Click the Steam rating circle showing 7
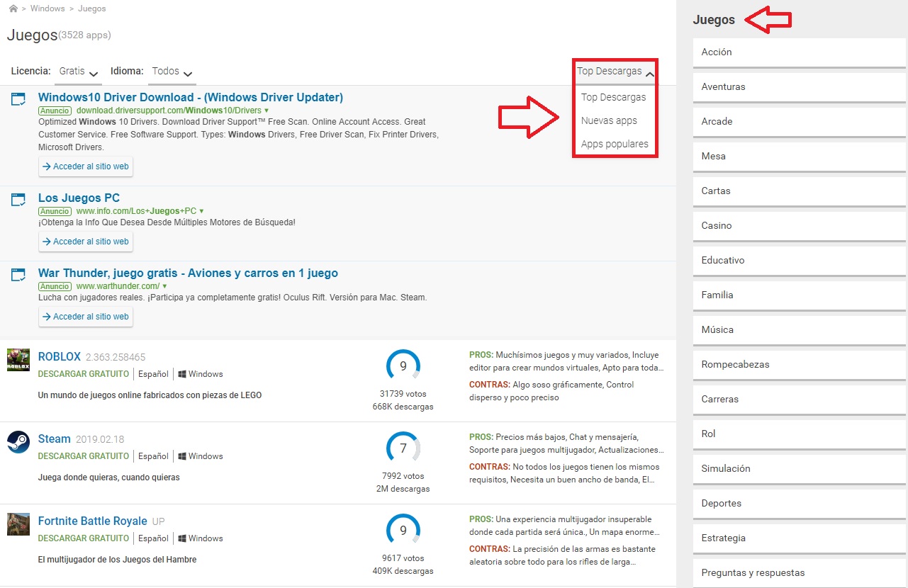Screen dimensions: 908x588 [x=403, y=448]
